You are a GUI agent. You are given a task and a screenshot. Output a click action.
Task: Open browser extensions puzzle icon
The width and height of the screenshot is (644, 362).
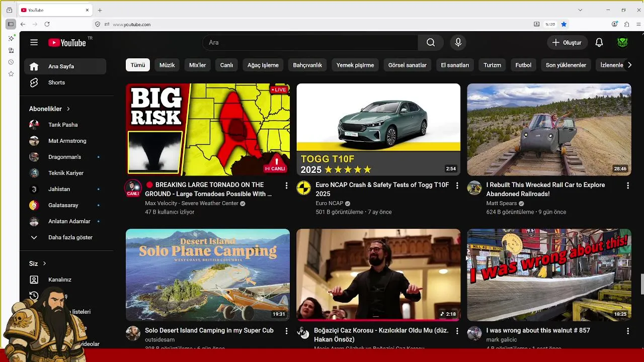[x=626, y=24]
